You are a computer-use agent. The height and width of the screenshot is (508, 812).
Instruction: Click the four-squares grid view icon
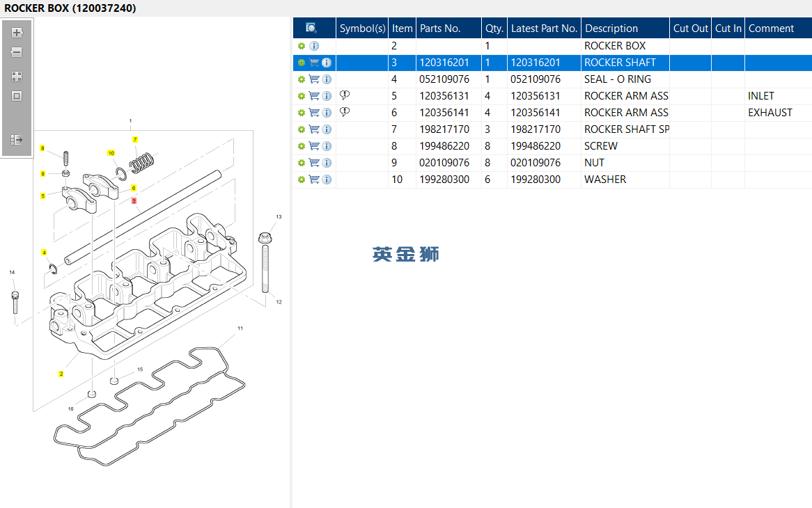[17, 77]
